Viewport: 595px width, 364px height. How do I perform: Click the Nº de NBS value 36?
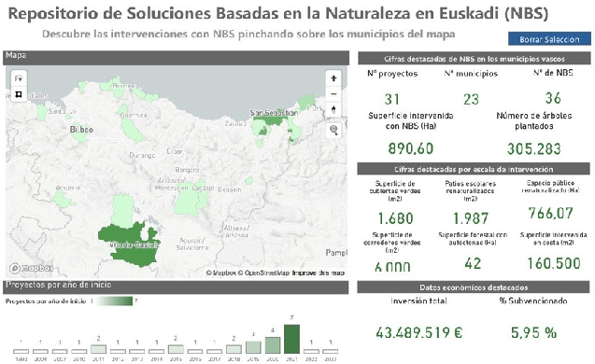coord(553,98)
